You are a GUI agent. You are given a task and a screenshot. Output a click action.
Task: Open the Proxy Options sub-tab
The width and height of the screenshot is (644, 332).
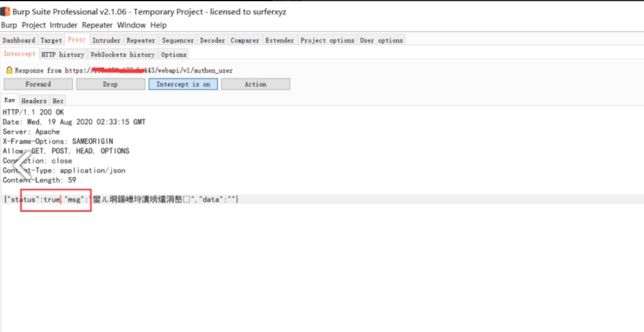pos(174,54)
